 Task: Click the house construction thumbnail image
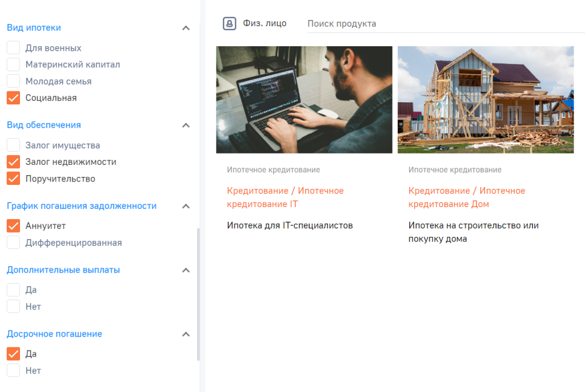coord(485,99)
